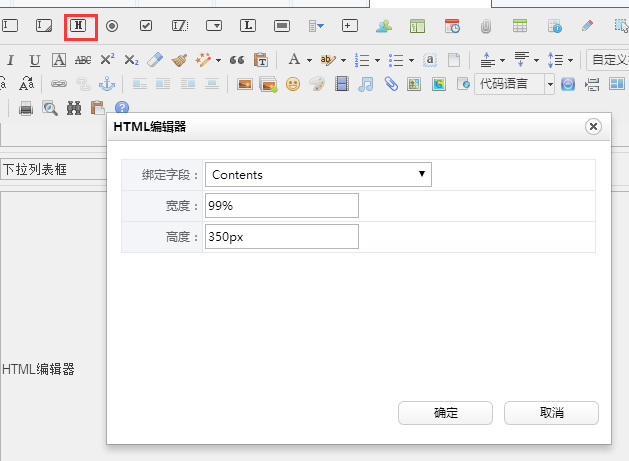
Task: Click the select all icon
Action: click(430, 60)
